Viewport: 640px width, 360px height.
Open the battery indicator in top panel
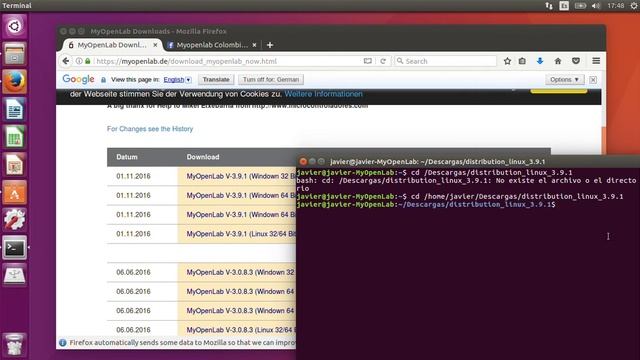[x=580, y=6]
